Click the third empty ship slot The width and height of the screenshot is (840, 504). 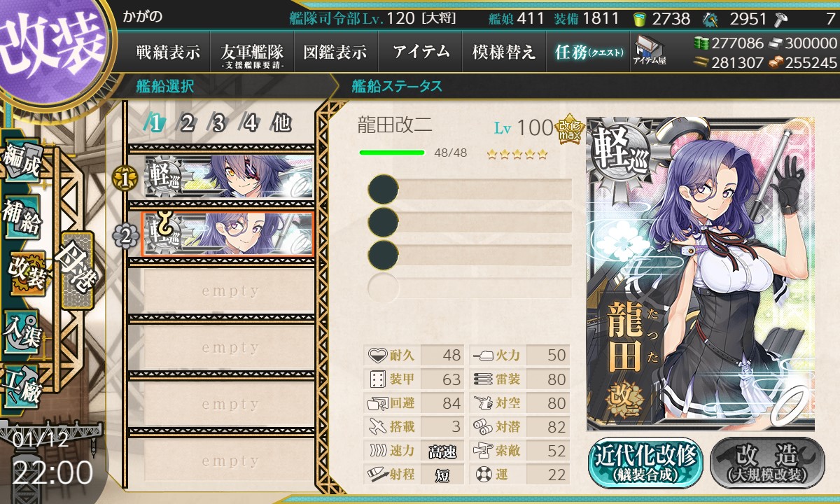pyautogui.click(x=229, y=405)
